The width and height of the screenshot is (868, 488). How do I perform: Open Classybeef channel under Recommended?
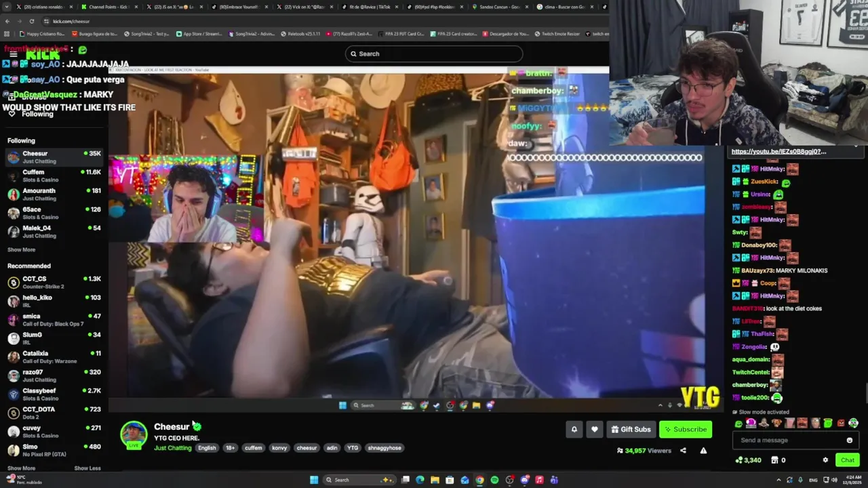[54, 394]
